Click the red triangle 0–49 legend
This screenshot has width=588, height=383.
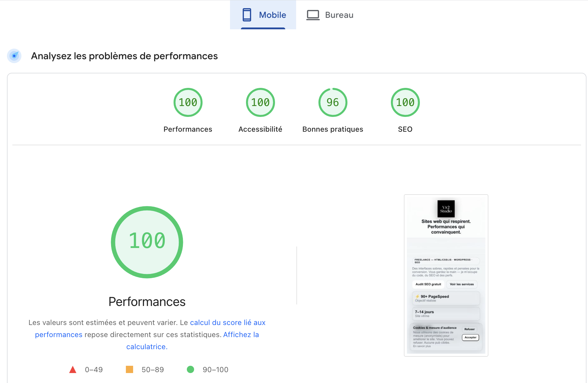click(73, 369)
